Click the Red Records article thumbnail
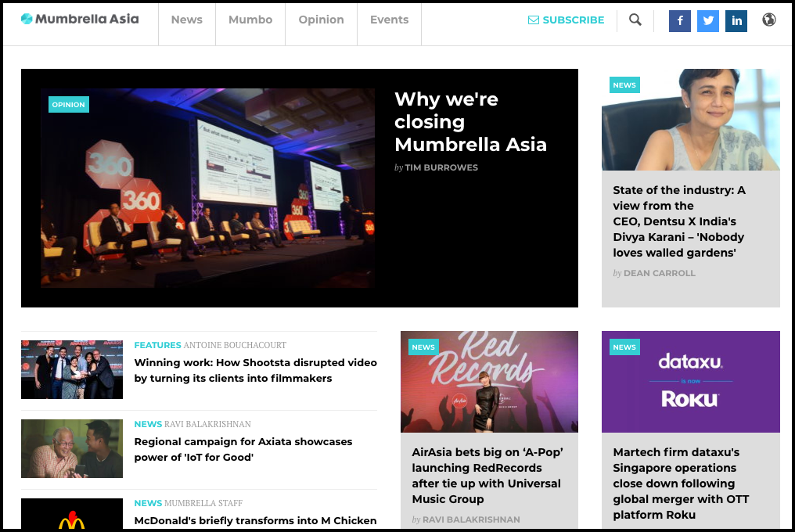The image size is (795, 532). 489,382
